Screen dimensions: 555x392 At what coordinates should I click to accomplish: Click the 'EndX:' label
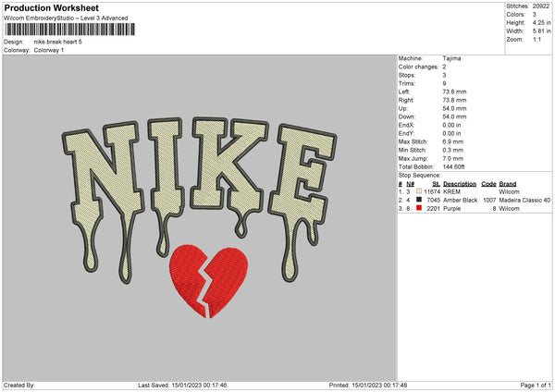click(406, 125)
